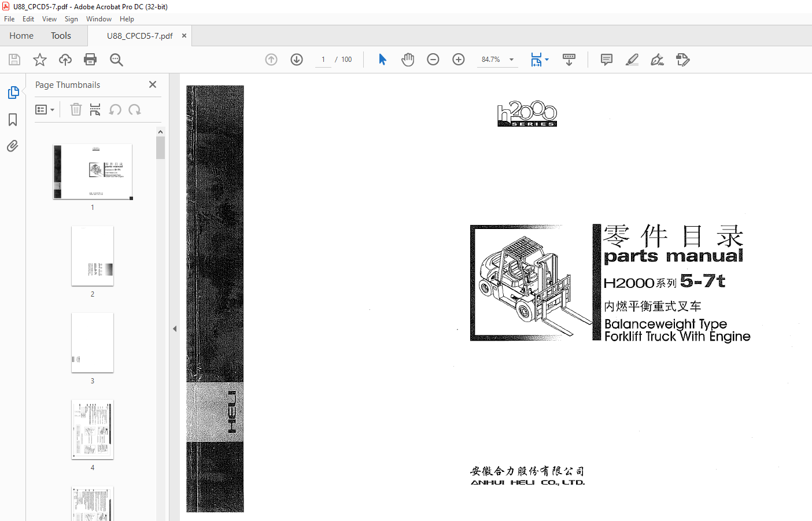This screenshot has width=812, height=521.
Task: Zoom out with the minus button
Action: 433,60
